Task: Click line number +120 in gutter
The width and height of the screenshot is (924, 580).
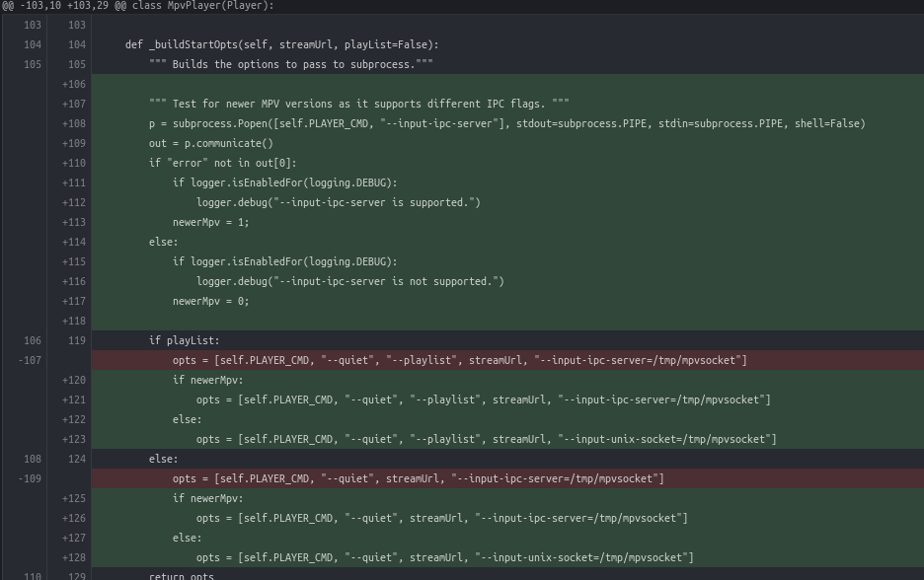Action: point(74,381)
